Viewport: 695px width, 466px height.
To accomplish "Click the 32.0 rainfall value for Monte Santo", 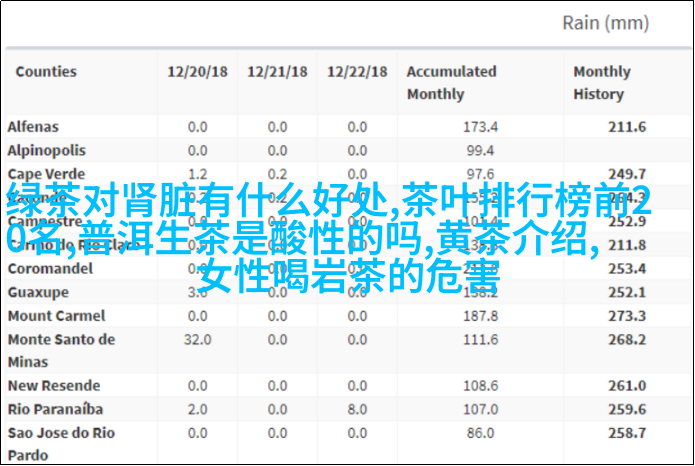I will pos(197,340).
